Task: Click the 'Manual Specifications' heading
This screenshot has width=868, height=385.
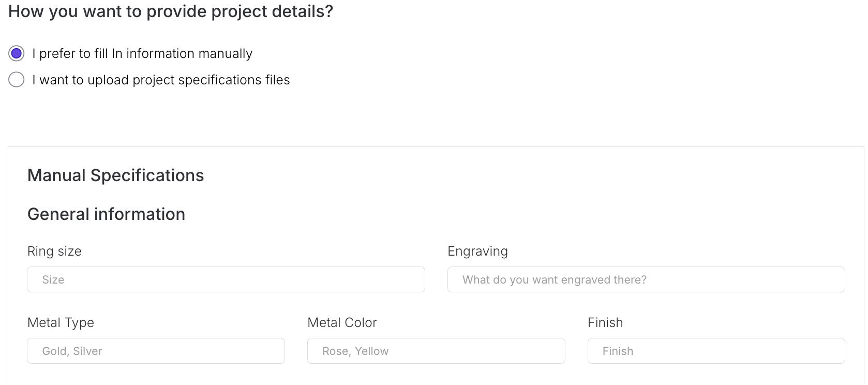Action: pos(115,175)
